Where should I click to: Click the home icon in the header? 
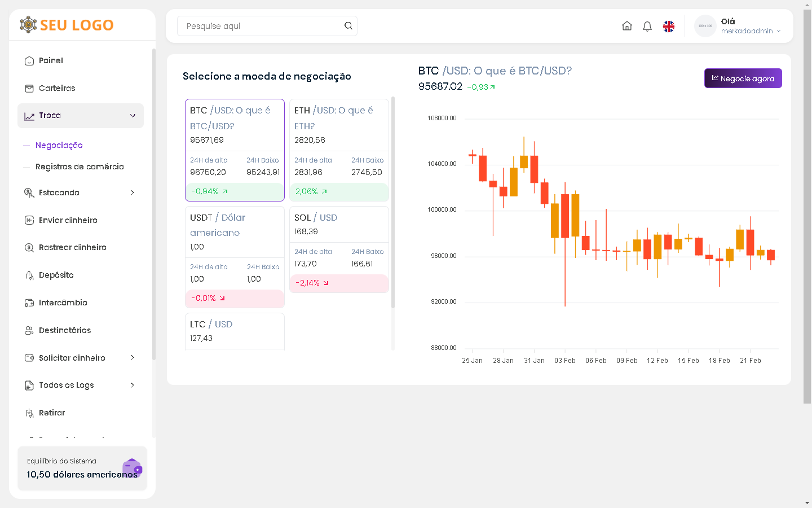click(626, 26)
